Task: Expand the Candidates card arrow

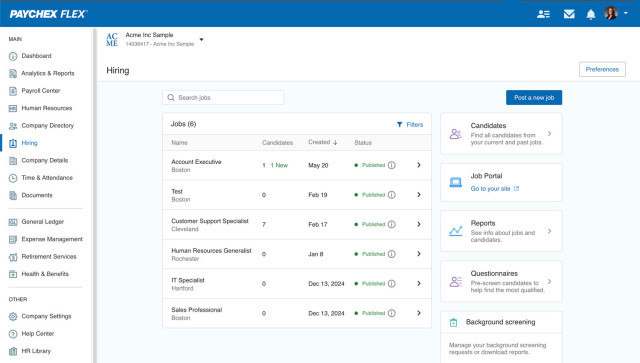Action: (550, 134)
